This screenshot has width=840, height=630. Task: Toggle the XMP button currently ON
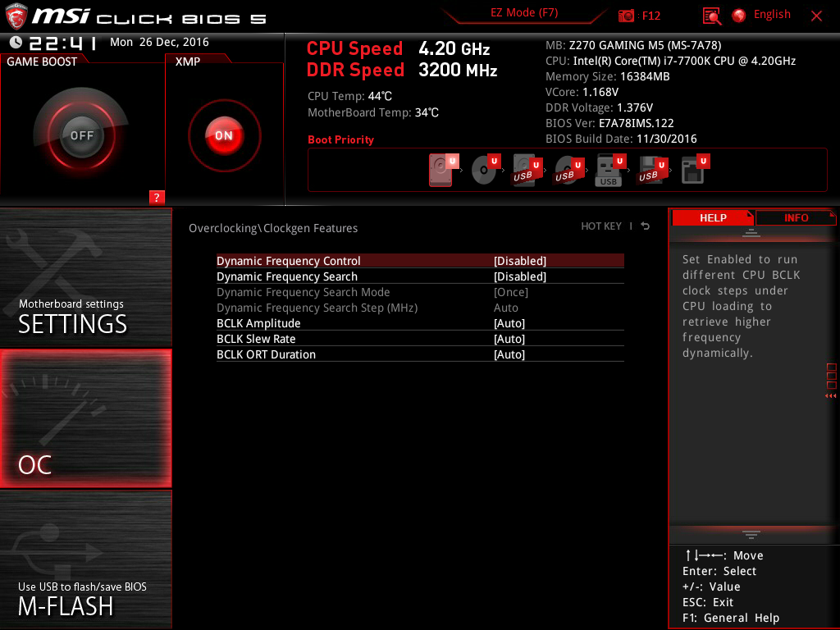click(x=225, y=135)
